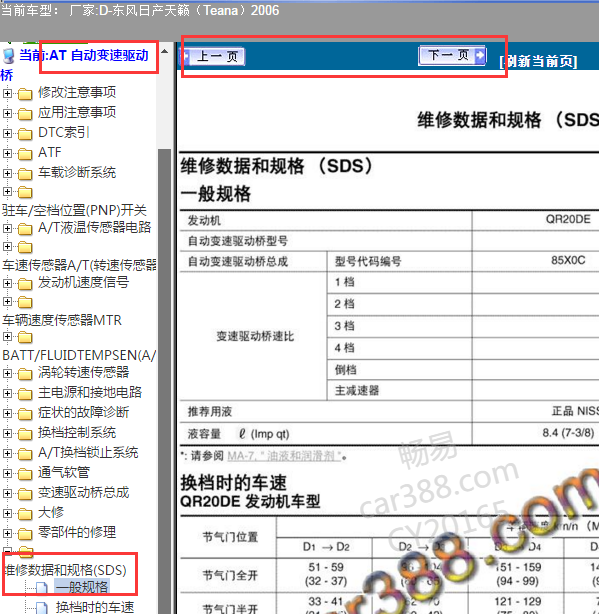Click folder icon for 涡轮转速传感器
This screenshot has width=599, height=614.
pyautogui.click(x=25, y=374)
